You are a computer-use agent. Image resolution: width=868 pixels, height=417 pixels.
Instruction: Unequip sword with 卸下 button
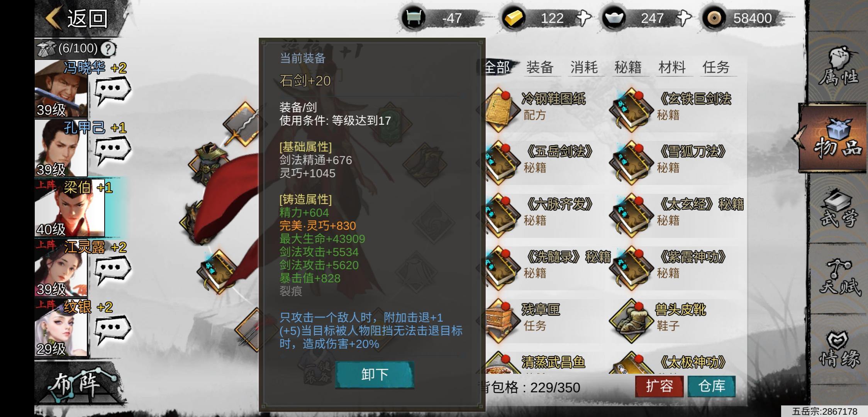click(375, 374)
